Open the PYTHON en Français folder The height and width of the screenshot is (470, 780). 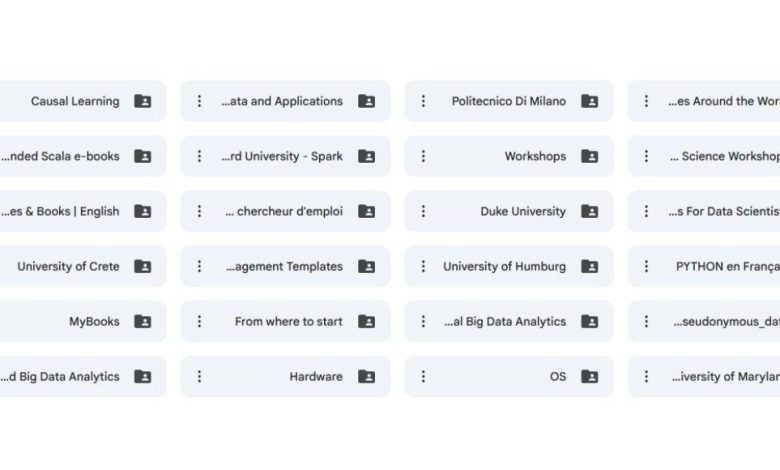point(727,267)
